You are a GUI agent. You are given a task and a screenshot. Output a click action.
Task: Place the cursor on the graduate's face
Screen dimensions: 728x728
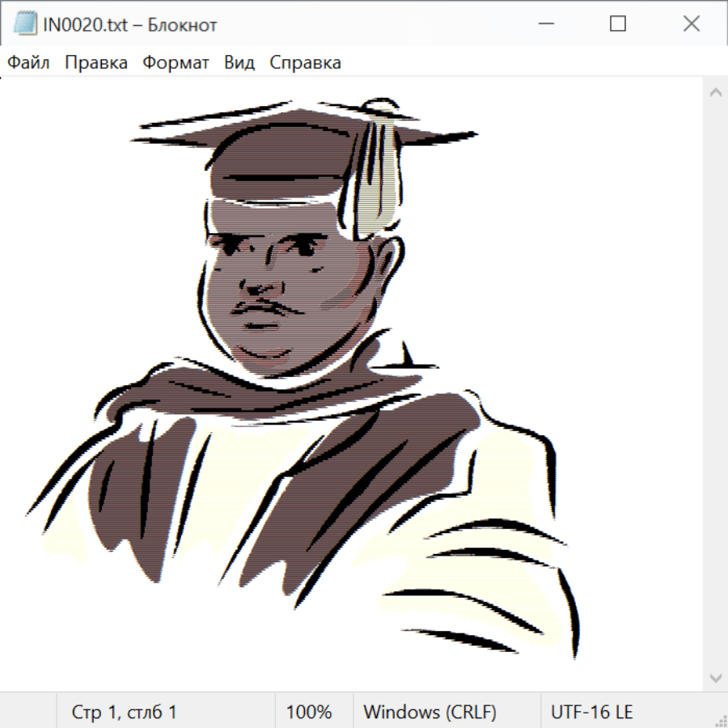pyautogui.click(x=275, y=291)
